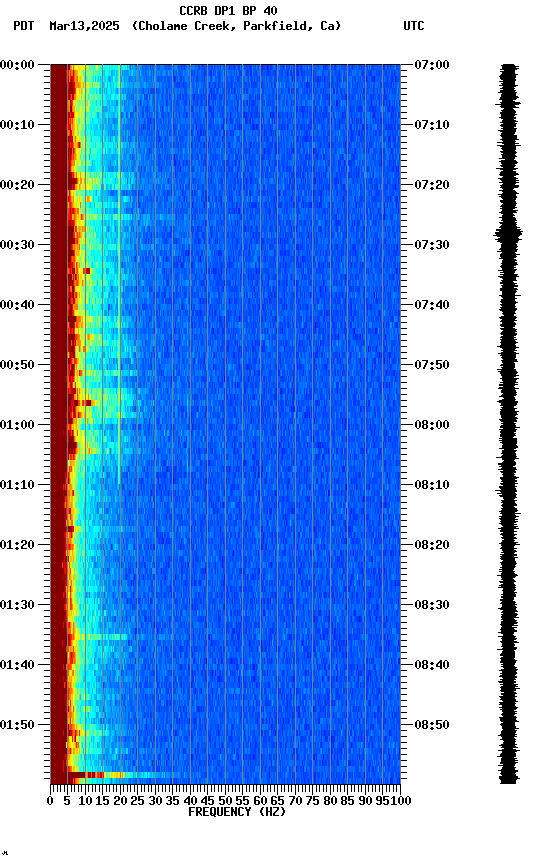Image resolution: width=552 pixels, height=864 pixels.
Task: Click the frequency axis label '50'
Action: (225, 801)
